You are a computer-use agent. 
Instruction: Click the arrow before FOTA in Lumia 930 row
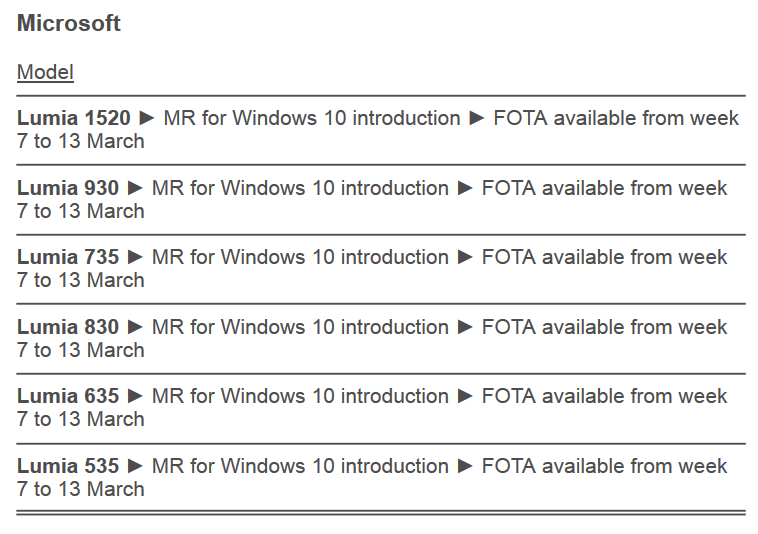(465, 188)
